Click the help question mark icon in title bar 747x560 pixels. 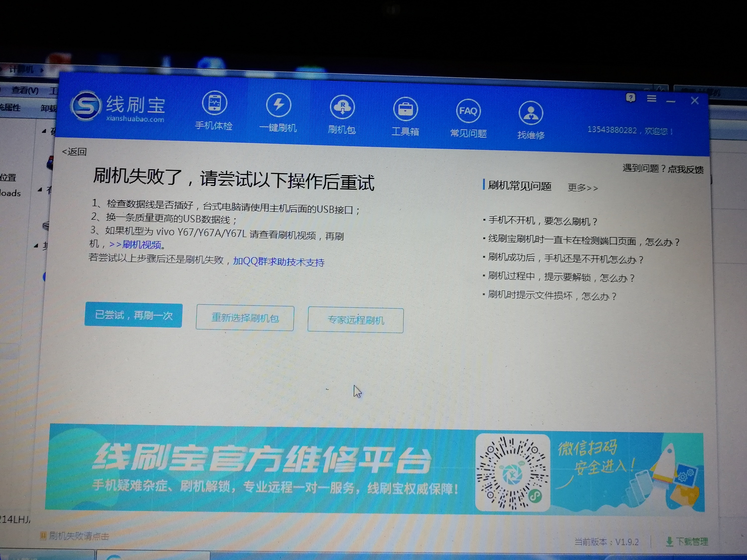(x=630, y=98)
